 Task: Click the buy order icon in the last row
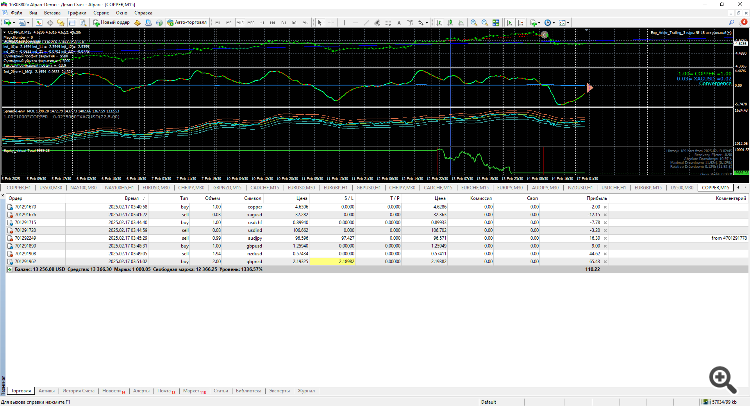click(x=11, y=260)
